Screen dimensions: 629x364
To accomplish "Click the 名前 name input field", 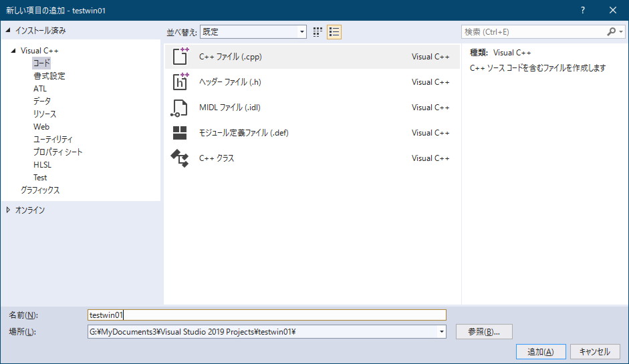I will pyautogui.click(x=267, y=315).
